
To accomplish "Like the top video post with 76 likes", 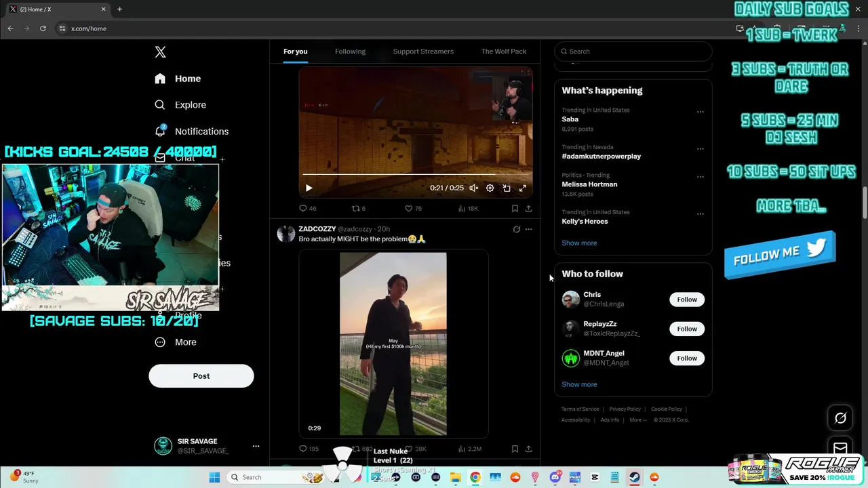I will 413,209.
